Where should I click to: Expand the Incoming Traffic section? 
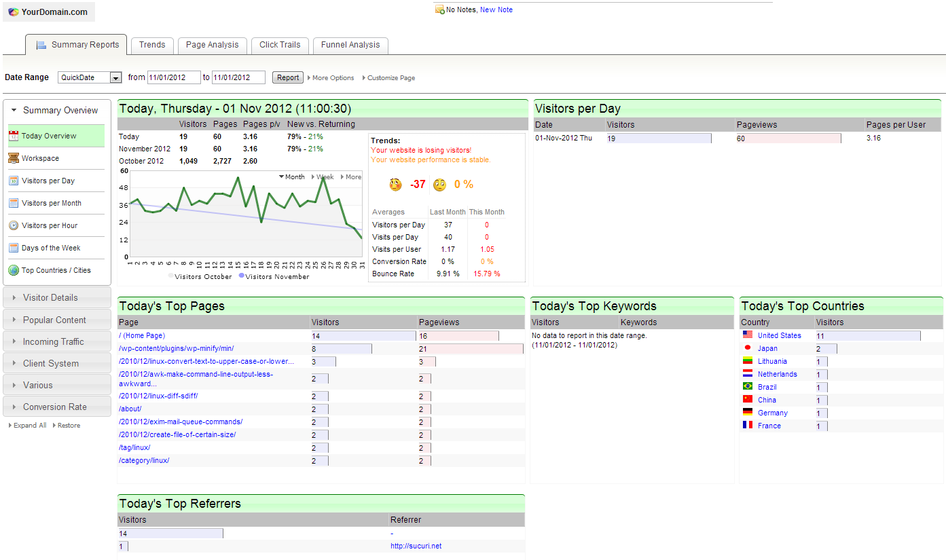click(x=53, y=341)
